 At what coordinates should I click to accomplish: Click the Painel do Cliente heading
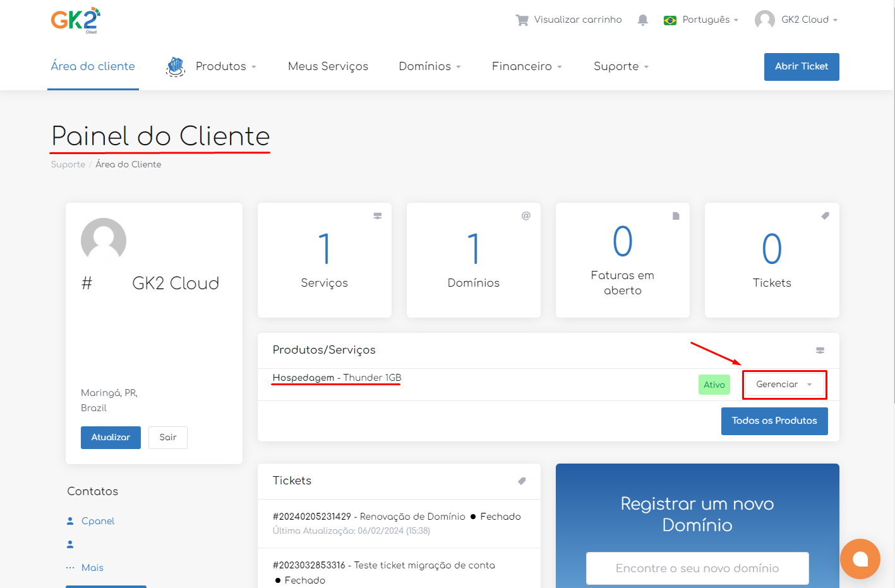click(x=160, y=136)
